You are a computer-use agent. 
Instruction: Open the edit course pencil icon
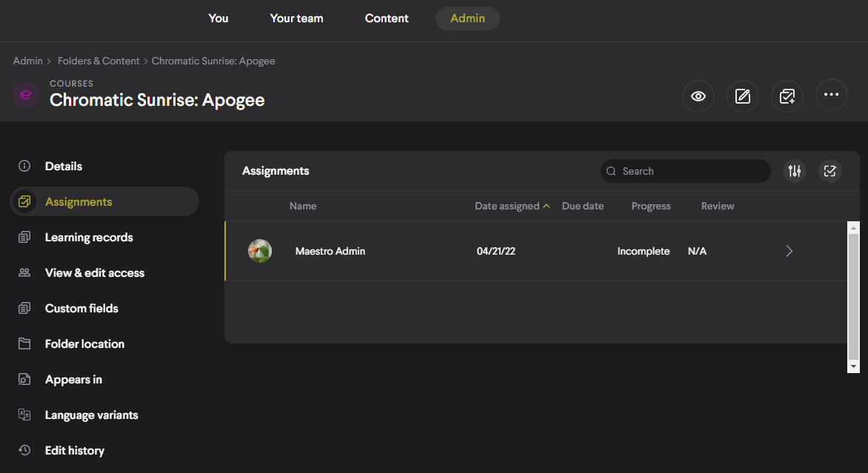click(742, 95)
